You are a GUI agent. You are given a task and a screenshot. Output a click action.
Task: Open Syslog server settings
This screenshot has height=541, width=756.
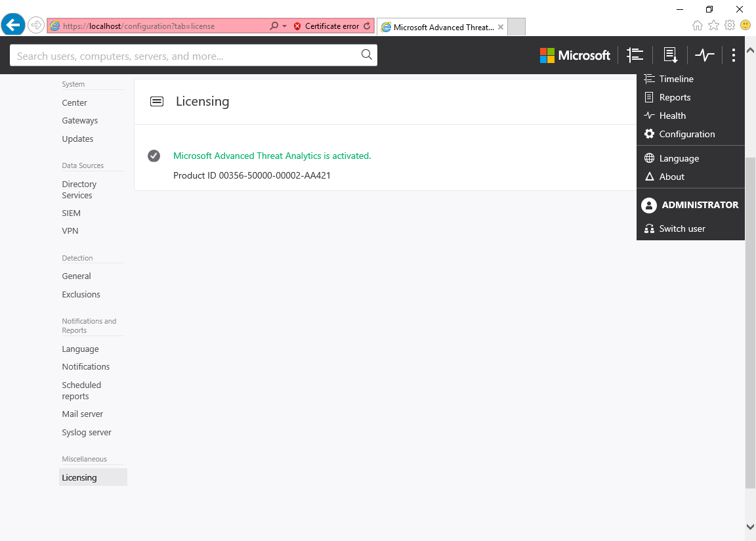[87, 433]
